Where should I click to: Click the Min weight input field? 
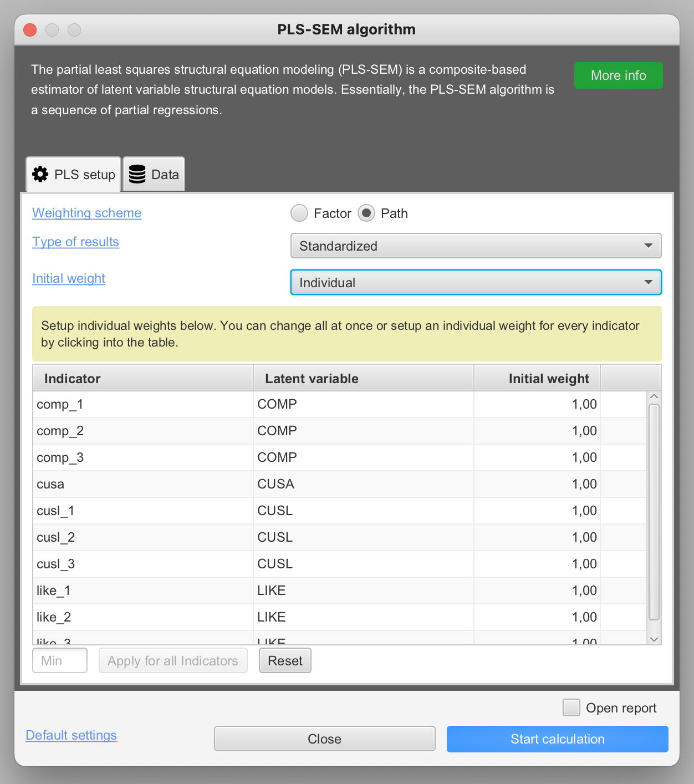pos(60,660)
